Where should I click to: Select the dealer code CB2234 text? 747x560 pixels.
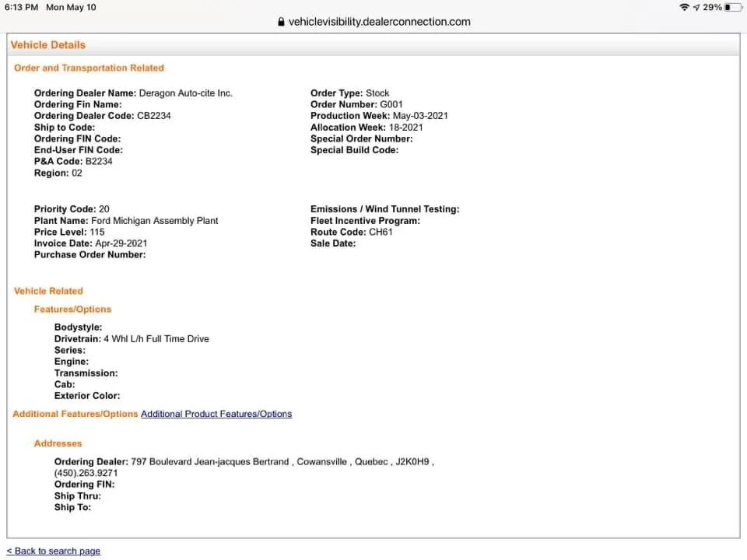point(154,116)
